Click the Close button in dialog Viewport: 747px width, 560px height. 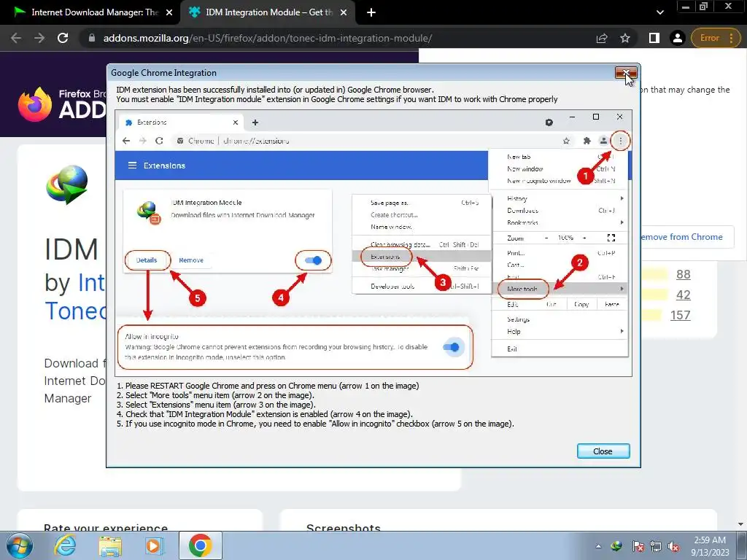click(x=603, y=451)
